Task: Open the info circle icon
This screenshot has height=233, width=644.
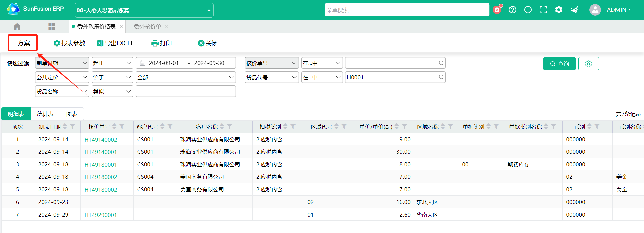Action: coord(528,10)
